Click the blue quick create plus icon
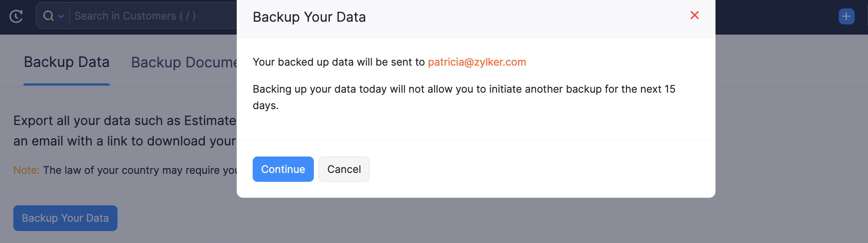Screen dimensions: 868x243 (846, 16)
